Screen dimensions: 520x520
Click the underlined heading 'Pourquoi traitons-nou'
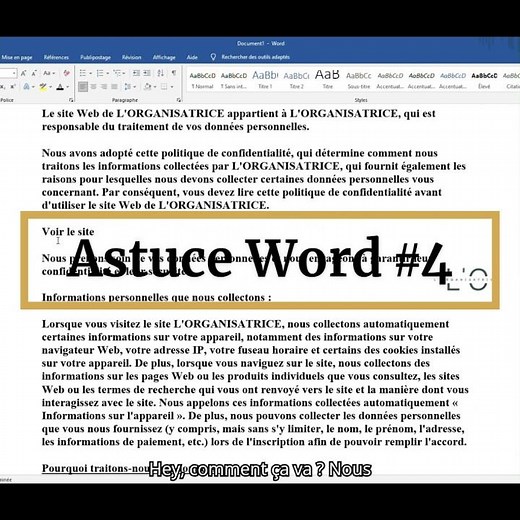(96, 468)
